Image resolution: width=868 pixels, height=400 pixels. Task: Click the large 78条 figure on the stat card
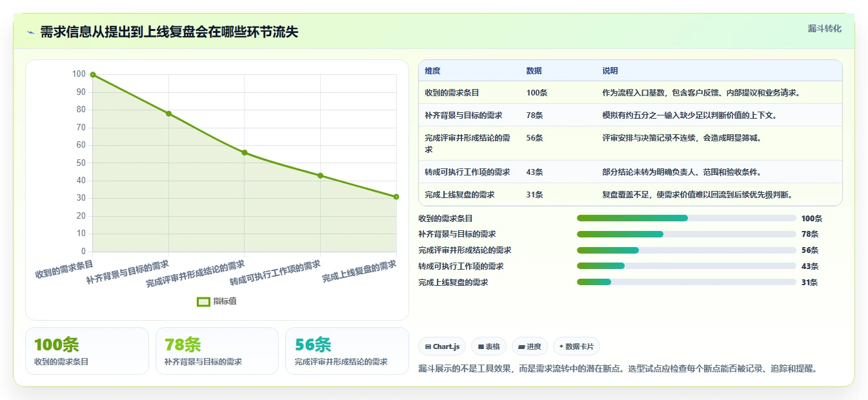183,345
